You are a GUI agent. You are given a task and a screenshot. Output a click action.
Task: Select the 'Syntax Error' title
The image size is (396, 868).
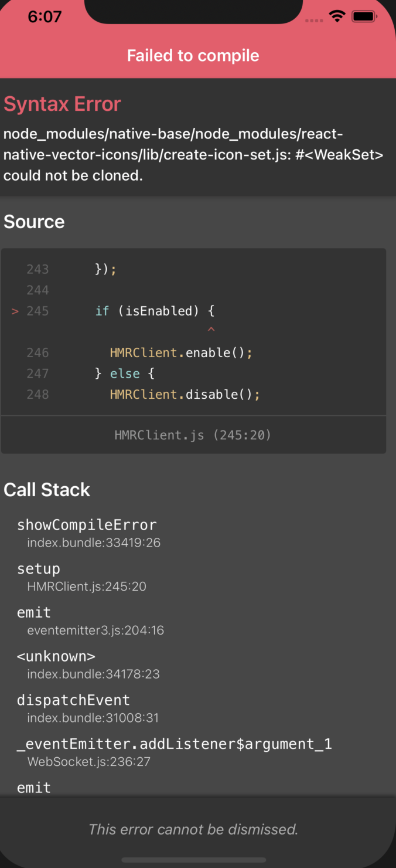pos(62,104)
